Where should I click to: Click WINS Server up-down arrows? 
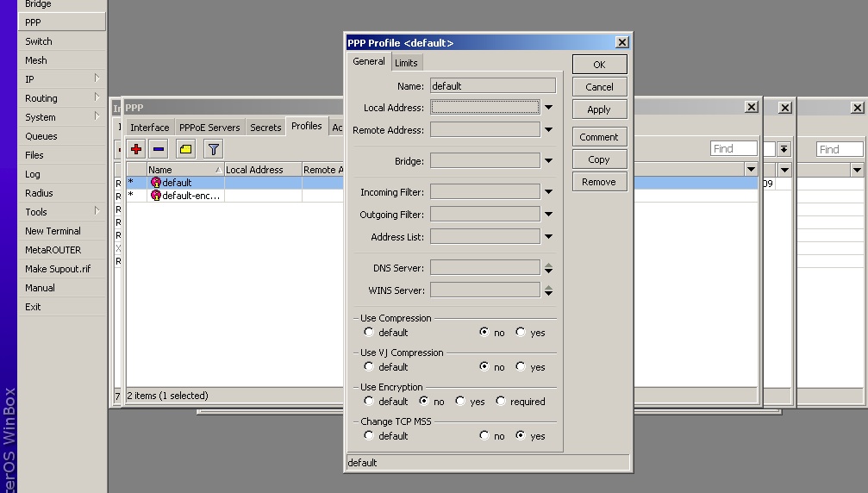[548, 290]
